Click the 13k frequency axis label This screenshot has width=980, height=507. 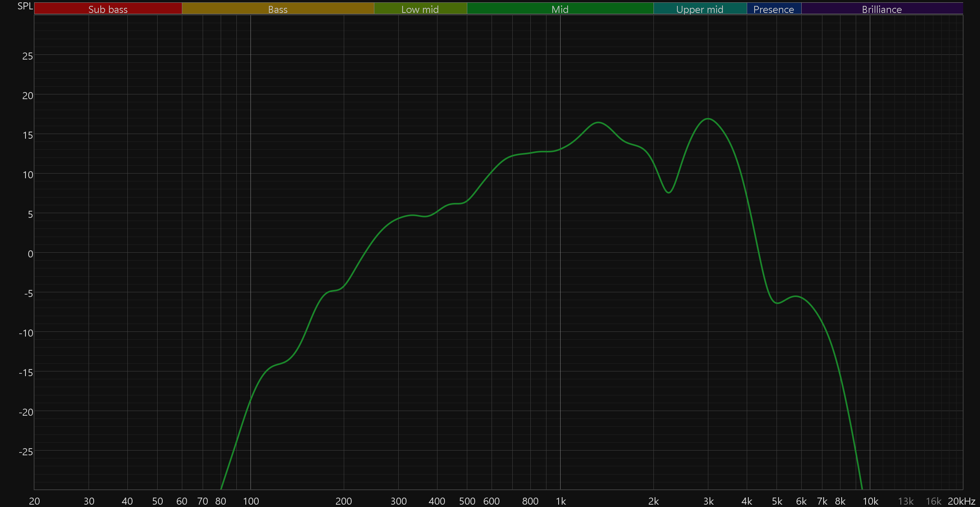[x=906, y=501]
